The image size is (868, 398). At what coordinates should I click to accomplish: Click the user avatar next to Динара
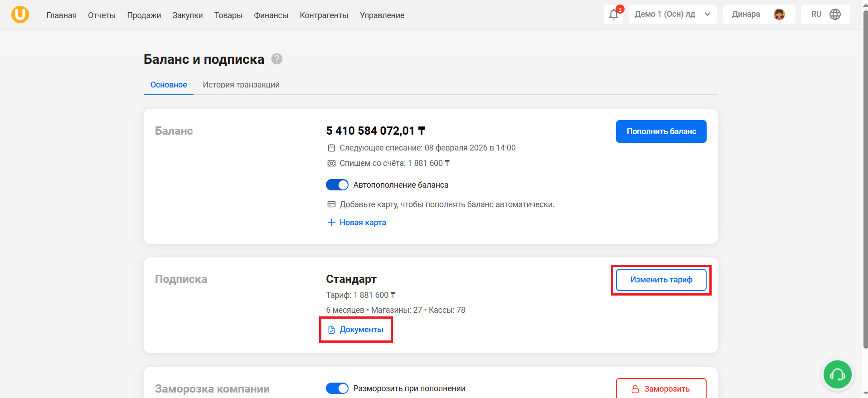[779, 15]
